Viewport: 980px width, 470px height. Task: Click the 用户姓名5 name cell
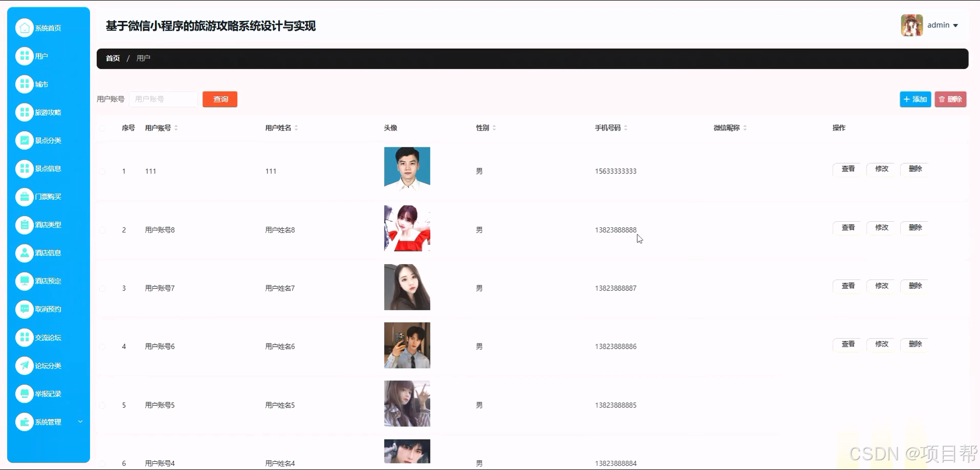point(280,405)
